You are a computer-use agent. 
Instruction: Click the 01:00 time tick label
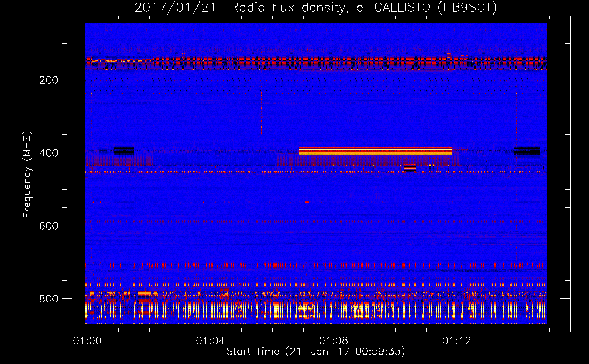pyautogui.click(x=87, y=341)
